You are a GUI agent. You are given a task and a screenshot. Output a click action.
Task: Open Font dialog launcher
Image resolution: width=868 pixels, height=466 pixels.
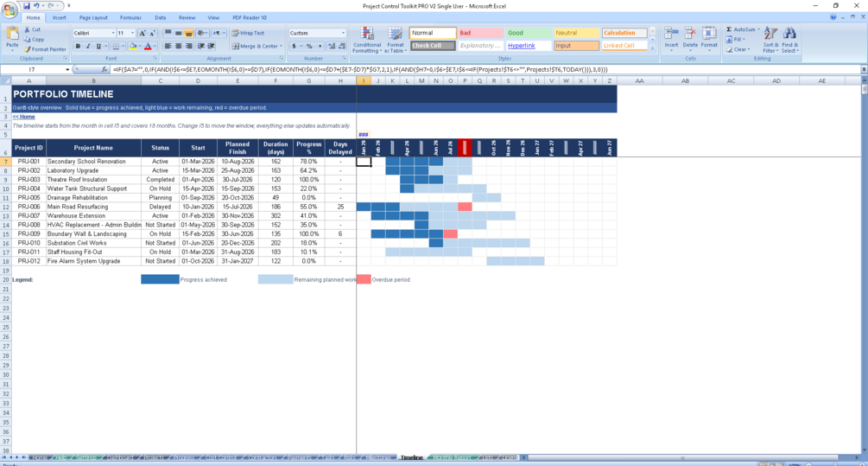click(155, 58)
